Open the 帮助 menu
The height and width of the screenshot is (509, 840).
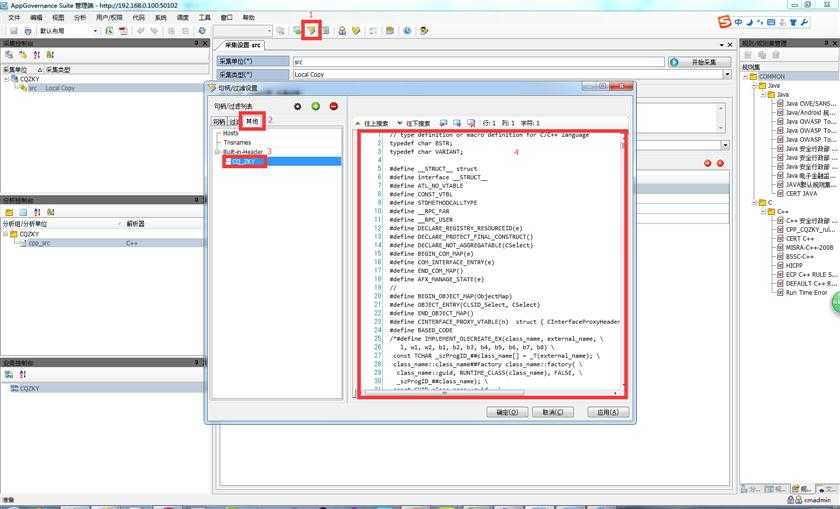coord(249,18)
